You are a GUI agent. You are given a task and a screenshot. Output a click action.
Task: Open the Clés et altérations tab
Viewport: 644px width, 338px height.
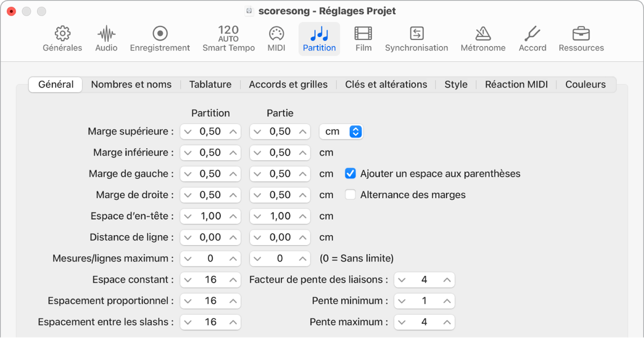tap(386, 84)
